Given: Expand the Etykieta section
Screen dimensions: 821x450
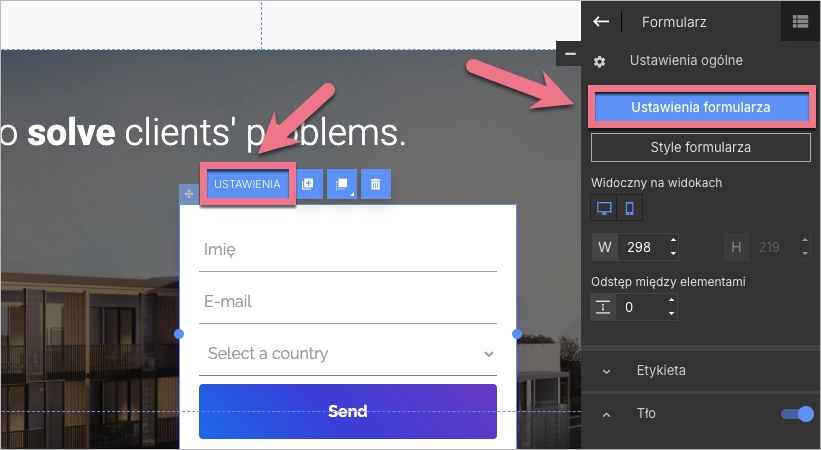Looking at the screenshot, I should click(x=607, y=370).
